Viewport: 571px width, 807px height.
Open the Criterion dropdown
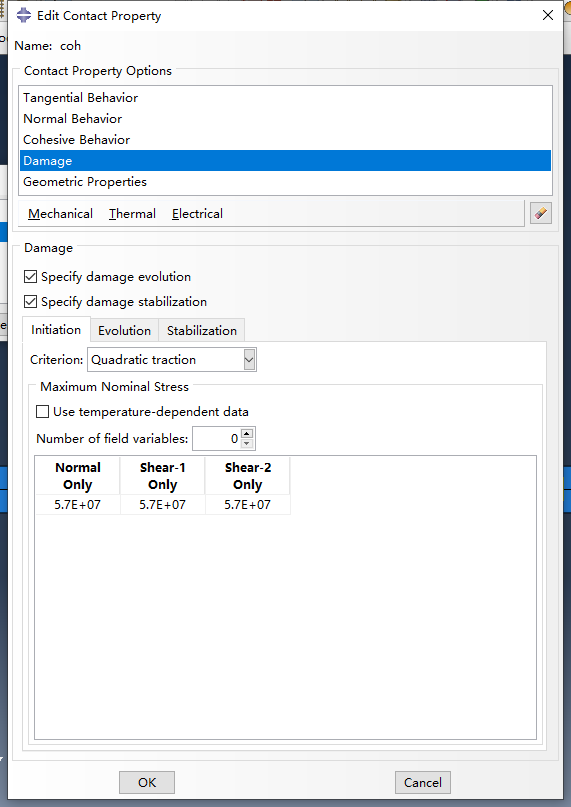click(249, 360)
